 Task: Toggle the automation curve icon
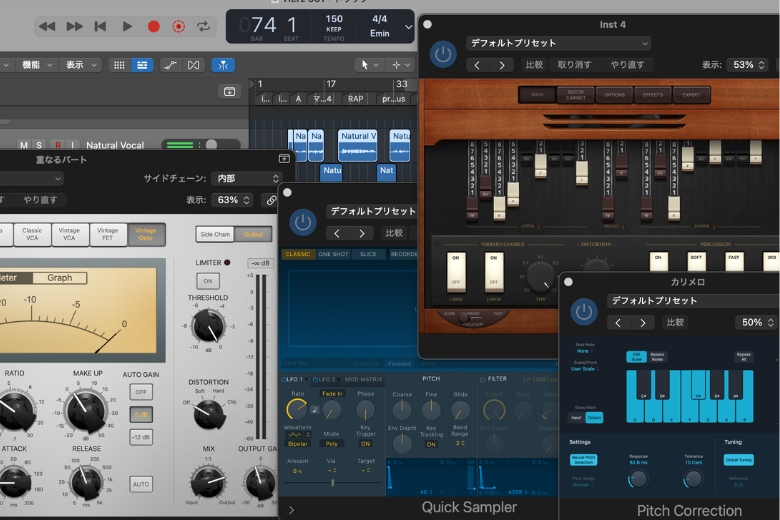click(x=171, y=65)
